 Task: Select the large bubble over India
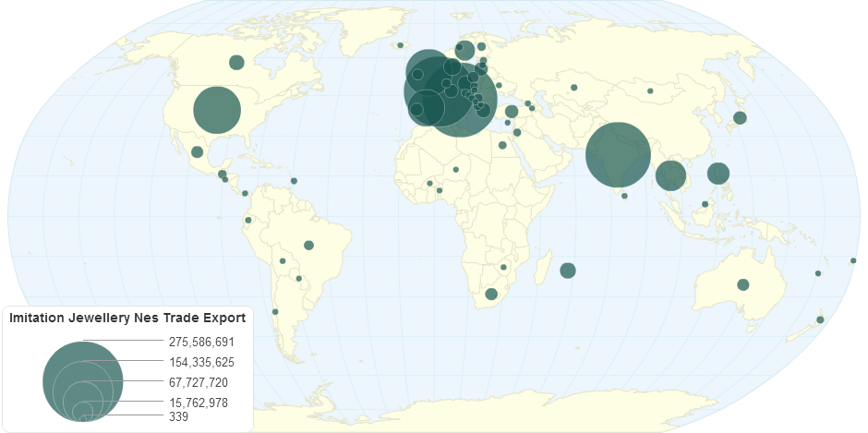pyautogui.click(x=618, y=154)
